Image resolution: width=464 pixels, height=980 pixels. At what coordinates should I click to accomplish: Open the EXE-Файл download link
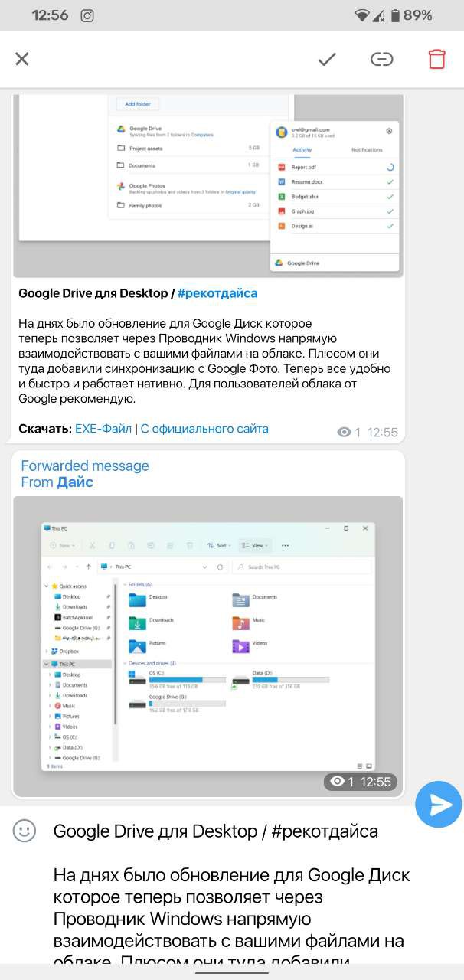click(103, 429)
